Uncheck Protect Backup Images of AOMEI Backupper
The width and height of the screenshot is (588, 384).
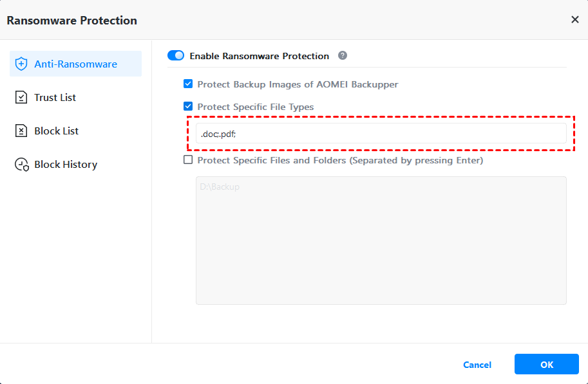click(x=188, y=84)
